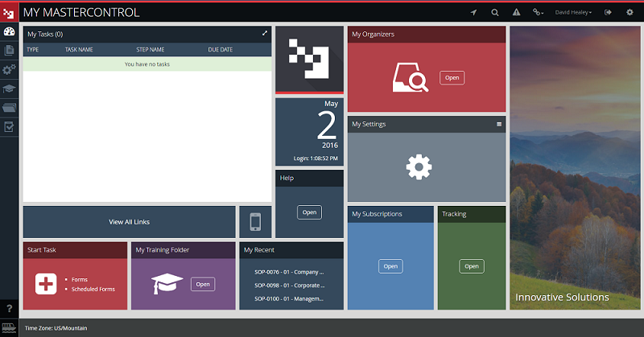Click the Time Zone: US/Mountain status text
Viewport: 644px width, 337px height.
click(x=56, y=328)
